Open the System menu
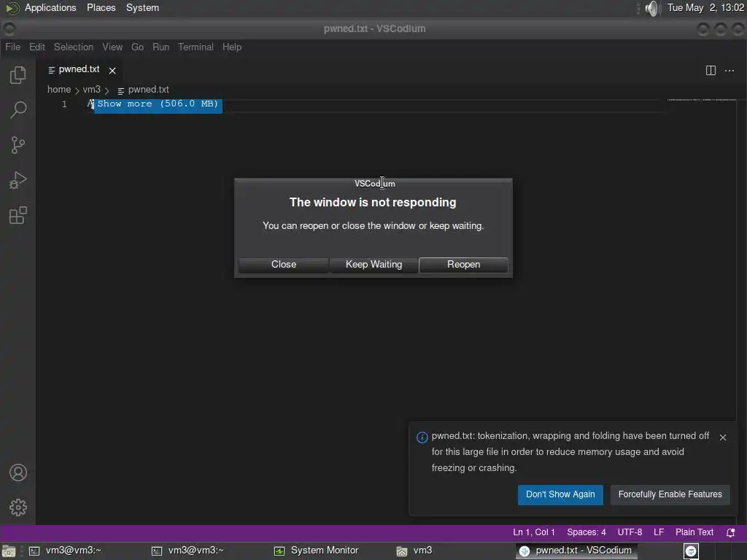747x560 pixels. 142,8
